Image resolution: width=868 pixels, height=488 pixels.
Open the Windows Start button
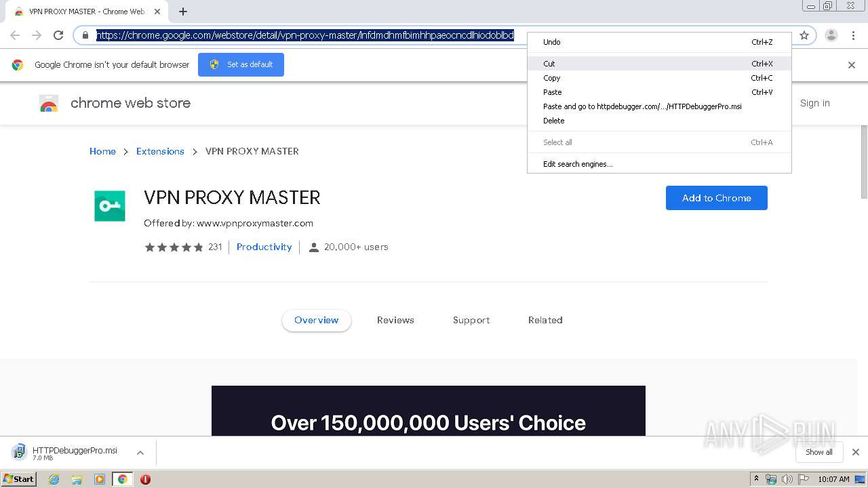coord(18,479)
